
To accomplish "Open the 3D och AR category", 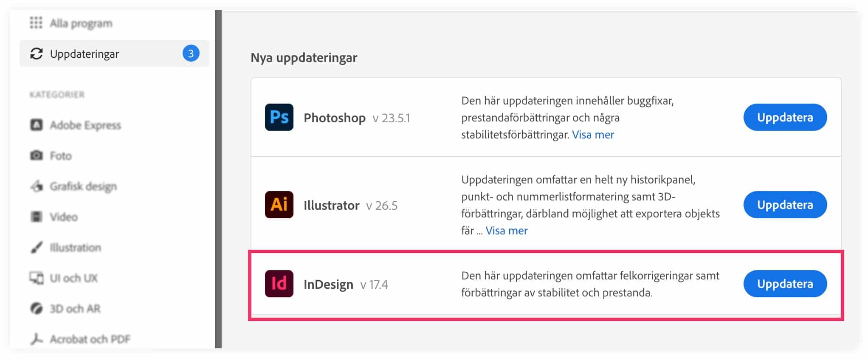I will pos(75,308).
